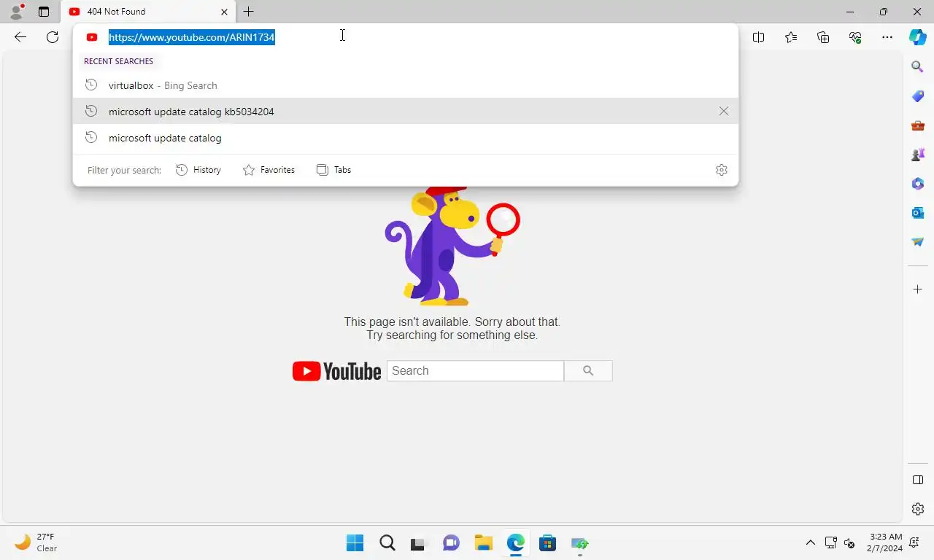This screenshot has height=560, width=934.
Task: Open sidebar Outlook icon
Action: [x=918, y=213]
